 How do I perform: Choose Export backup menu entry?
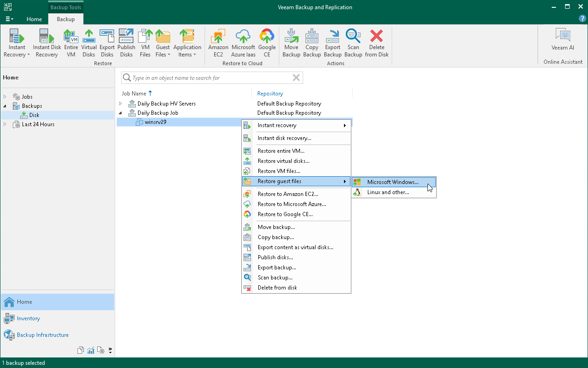[x=296, y=268]
